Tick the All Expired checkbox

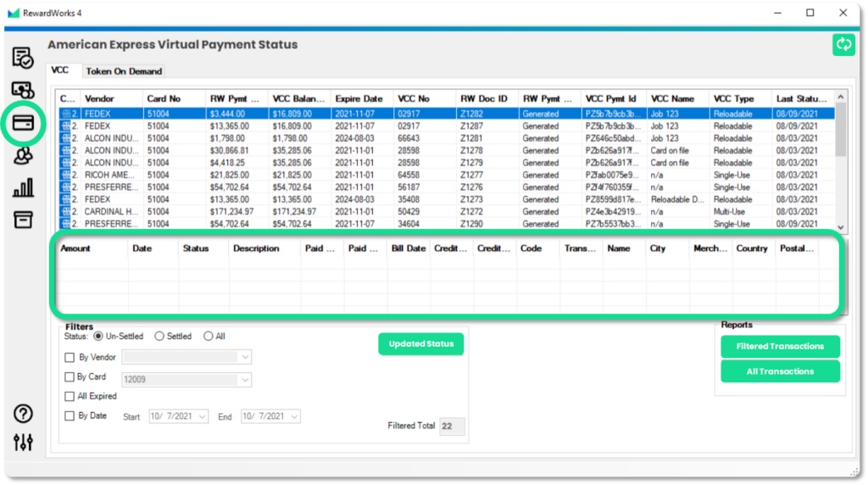pos(70,397)
